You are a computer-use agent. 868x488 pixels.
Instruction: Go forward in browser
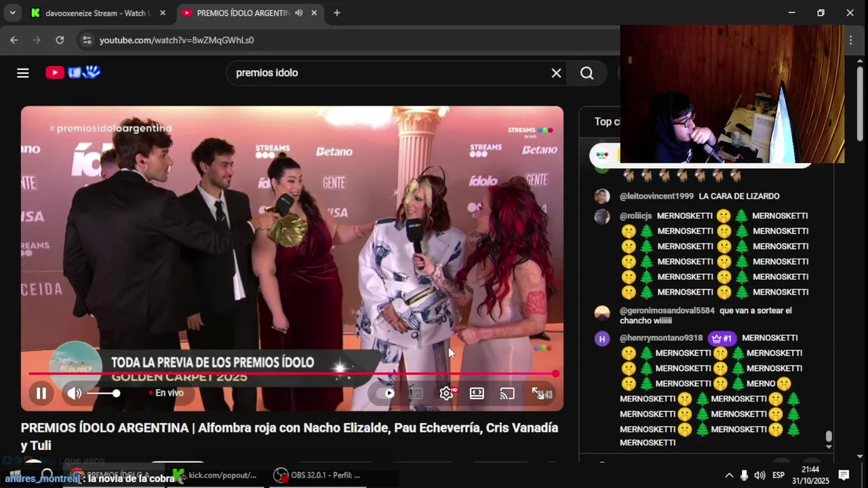tap(37, 40)
